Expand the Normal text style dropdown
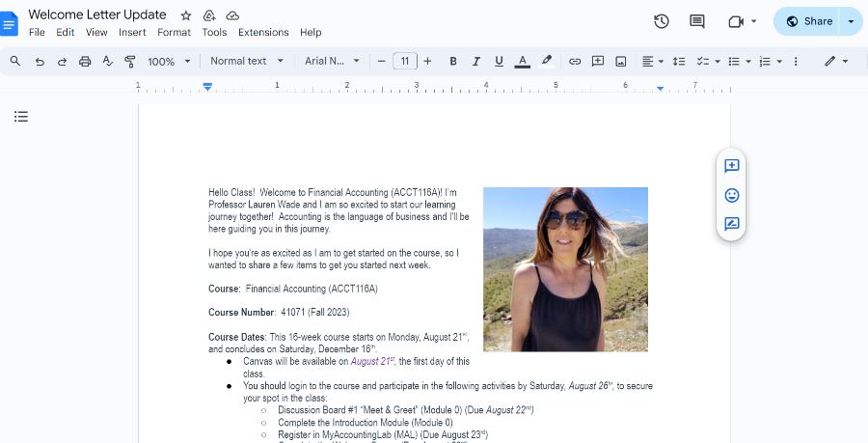This screenshot has height=443, width=868. 247,61
